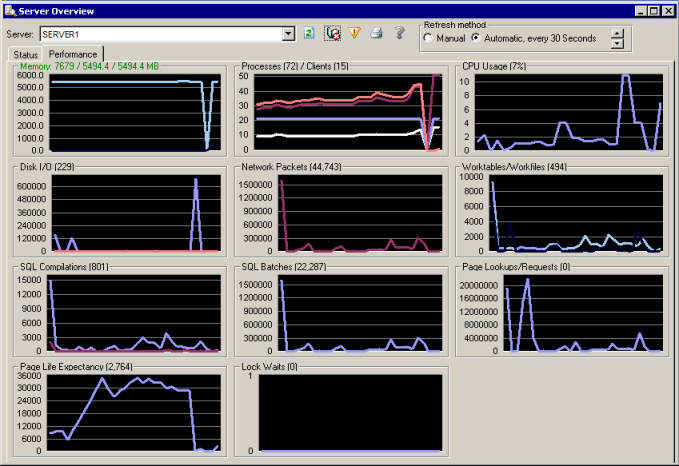Click the yellow filter funnel icon
Screen dimensions: 679x466
pyautogui.click(x=355, y=33)
